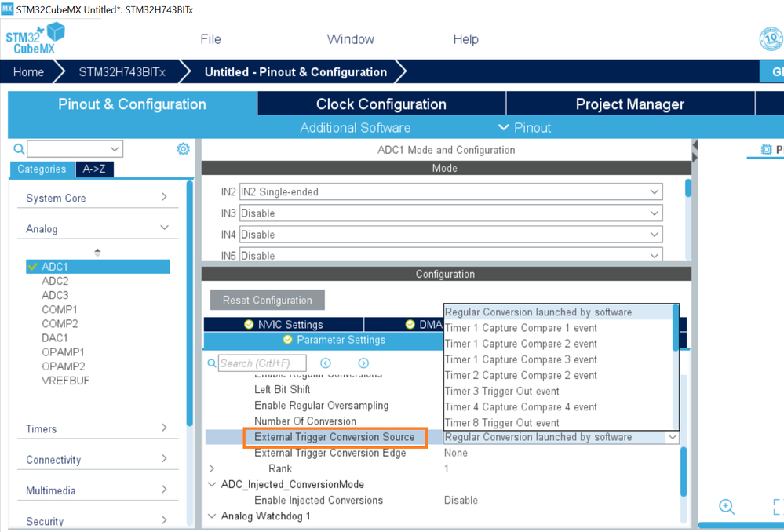784x532 pixels.
Task: Open the NVIC Settings tab
Action: tap(283, 325)
